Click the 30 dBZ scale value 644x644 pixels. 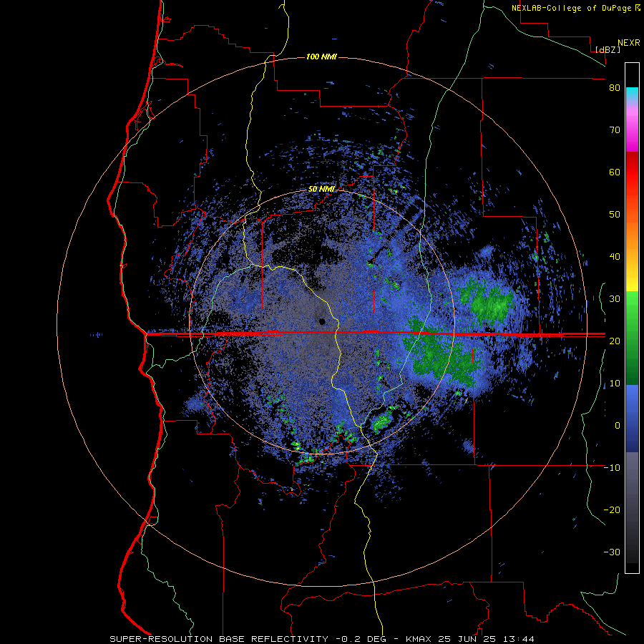tap(615, 299)
